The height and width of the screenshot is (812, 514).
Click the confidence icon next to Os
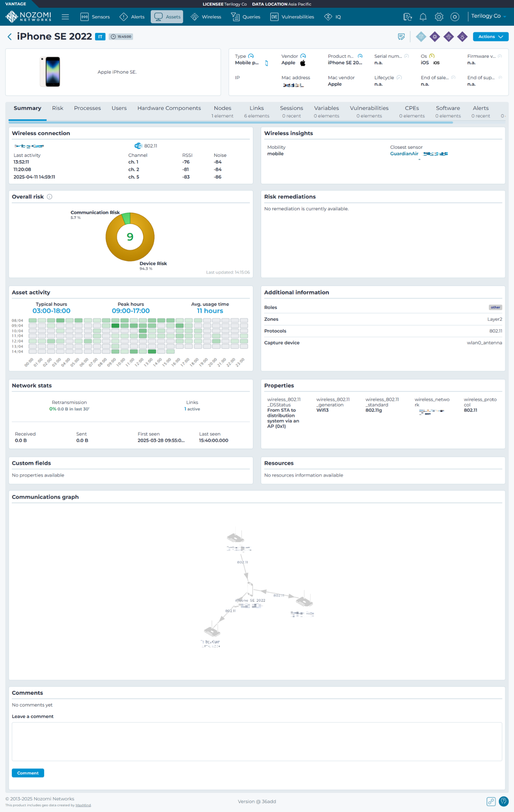pyautogui.click(x=432, y=56)
